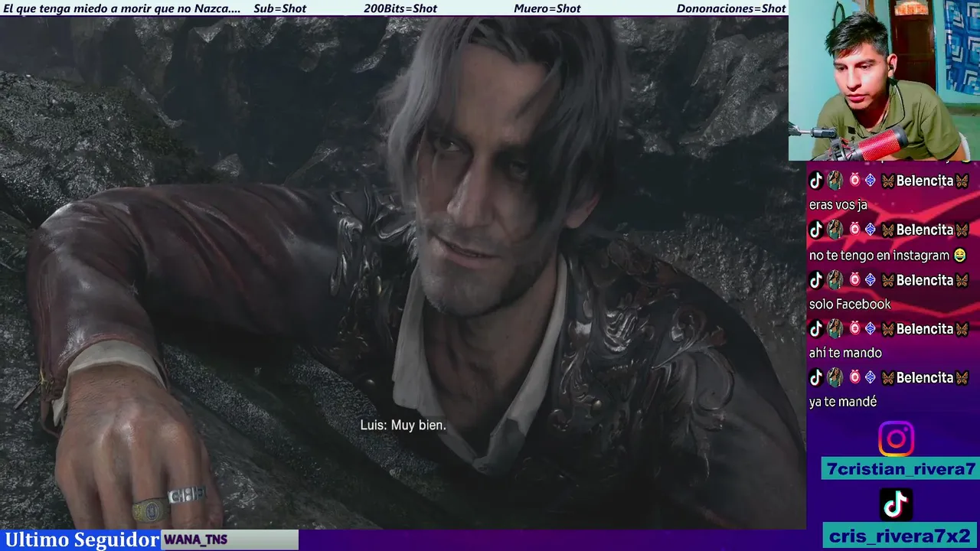
Task: Click TikTok icon above 'solo Facebook' message
Action: [816, 280]
